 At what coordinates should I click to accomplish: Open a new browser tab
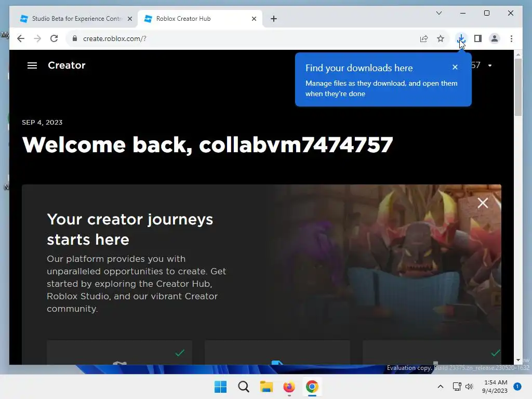[274, 19]
